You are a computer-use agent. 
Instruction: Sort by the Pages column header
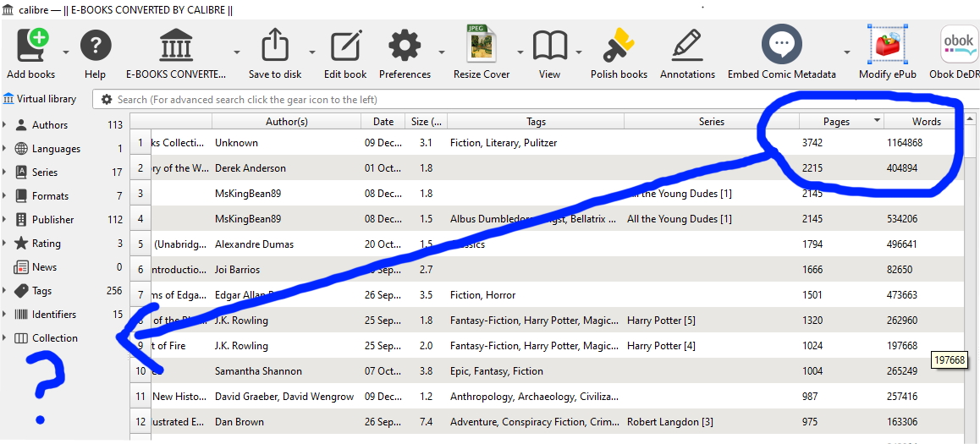click(841, 121)
